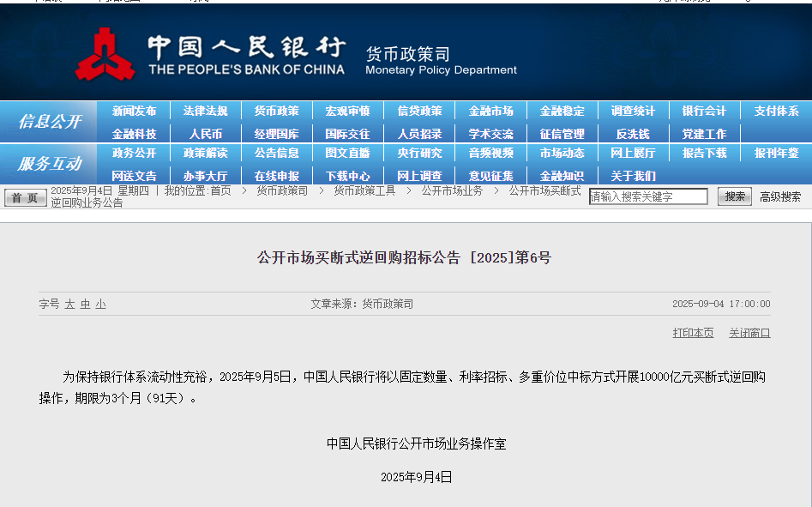The image size is (812, 507).
Task: Click the 货币政策司 header department title
Action: 407,54
